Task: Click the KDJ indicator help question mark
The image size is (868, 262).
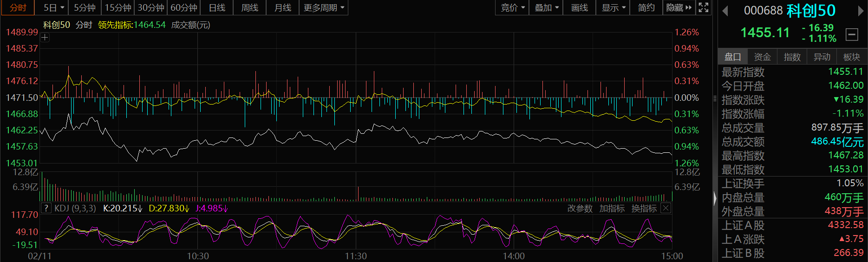Action: pyautogui.click(x=46, y=208)
